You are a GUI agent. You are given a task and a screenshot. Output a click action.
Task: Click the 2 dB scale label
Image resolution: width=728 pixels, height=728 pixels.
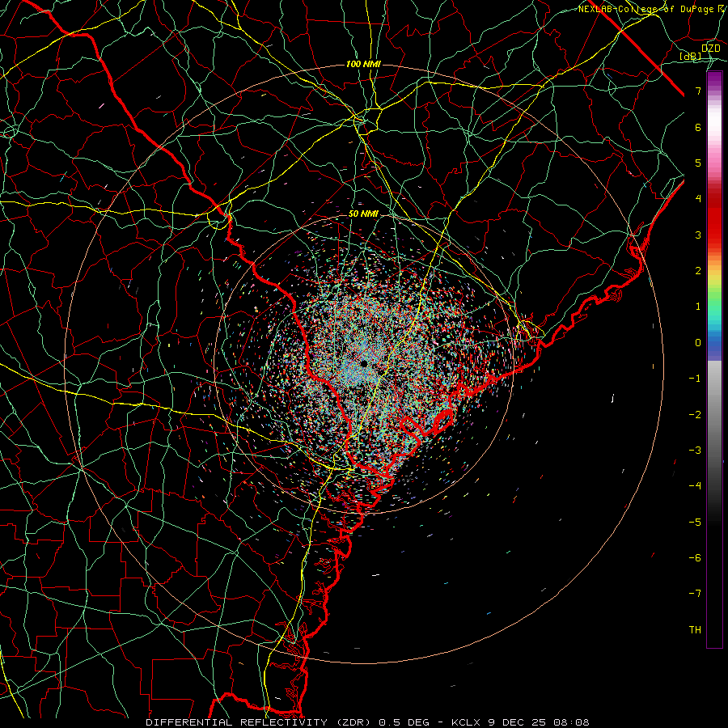[698, 271]
